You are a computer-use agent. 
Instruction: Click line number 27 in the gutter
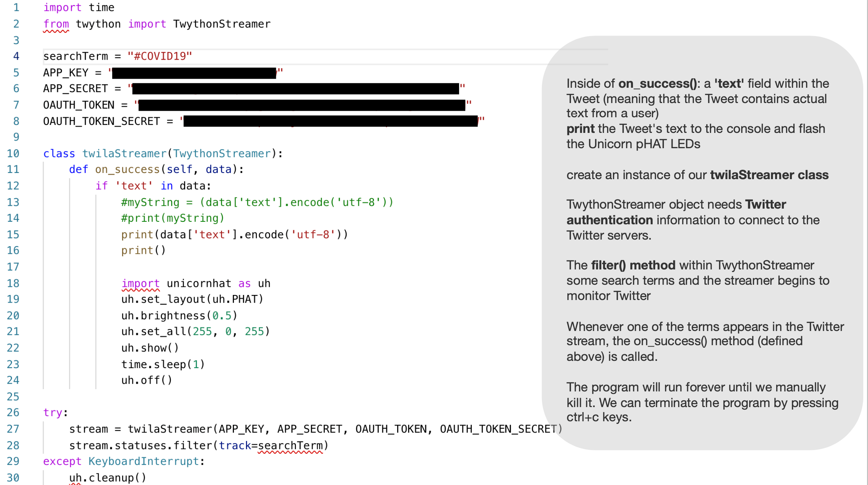click(13, 429)
